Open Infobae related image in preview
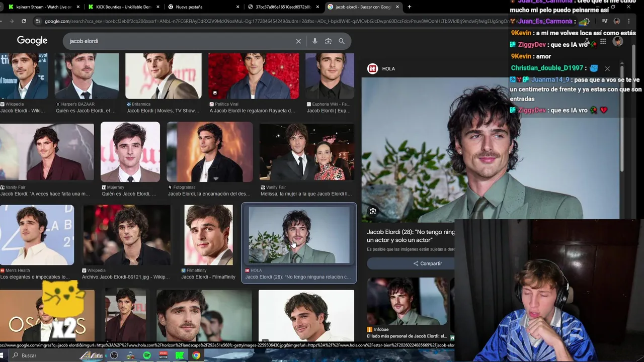 408,301
